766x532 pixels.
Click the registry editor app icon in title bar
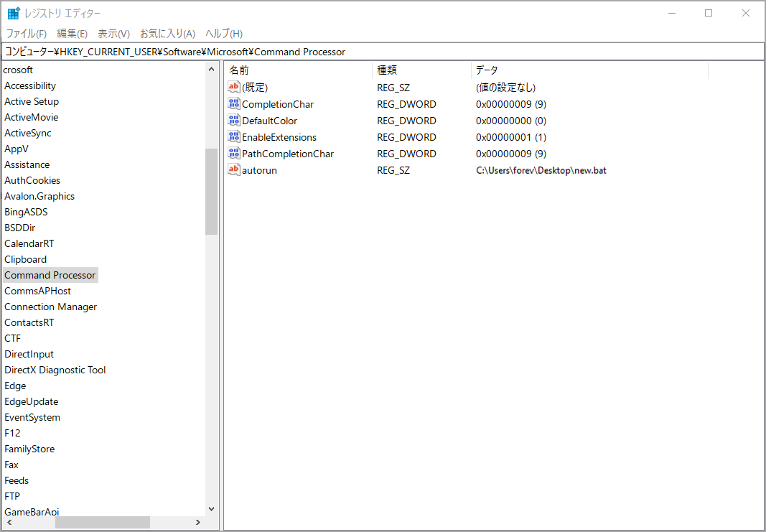13,14
